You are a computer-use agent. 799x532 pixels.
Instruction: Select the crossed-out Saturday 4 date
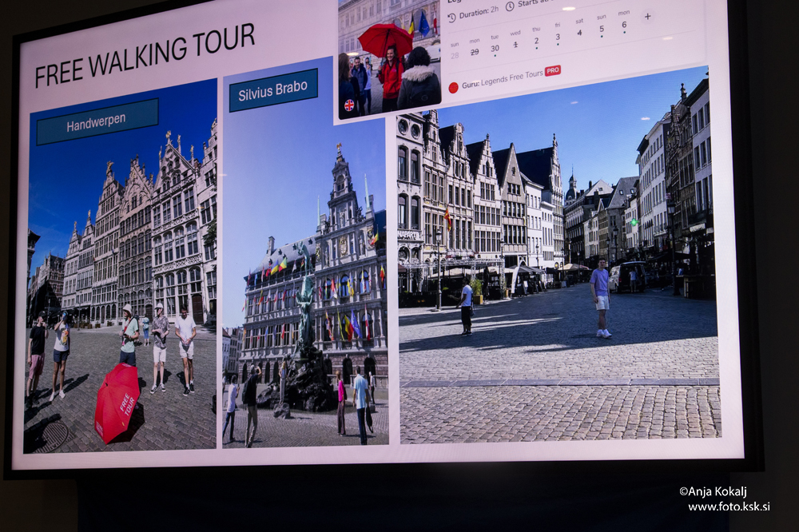(579, 31)
